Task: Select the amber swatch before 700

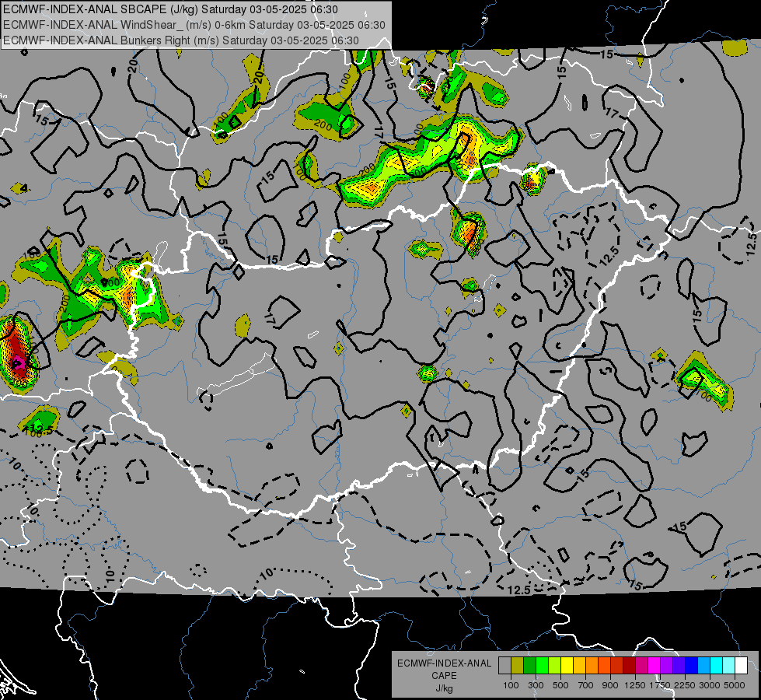Action: (579, 666)
